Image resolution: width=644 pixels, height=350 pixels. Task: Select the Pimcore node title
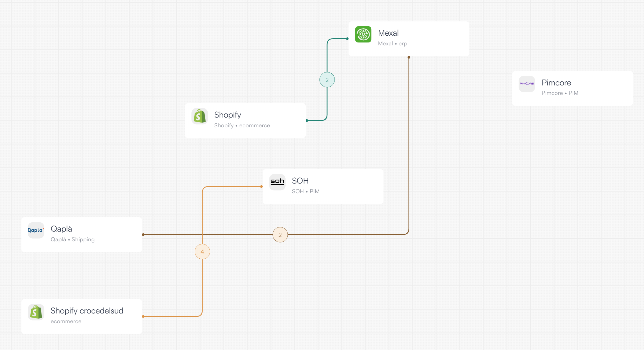(x=556, y=83)
